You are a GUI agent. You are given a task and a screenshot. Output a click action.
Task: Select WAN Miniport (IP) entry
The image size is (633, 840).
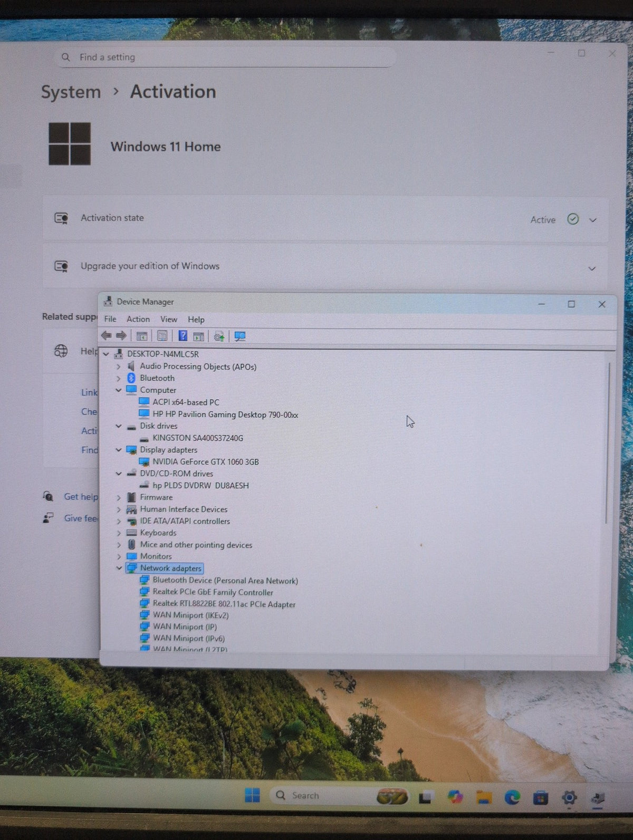tap(185, 627)
